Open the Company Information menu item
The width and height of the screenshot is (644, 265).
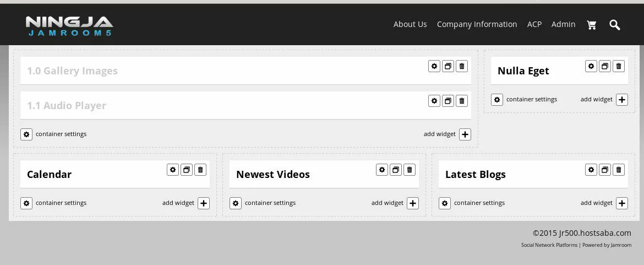(477, 24)
